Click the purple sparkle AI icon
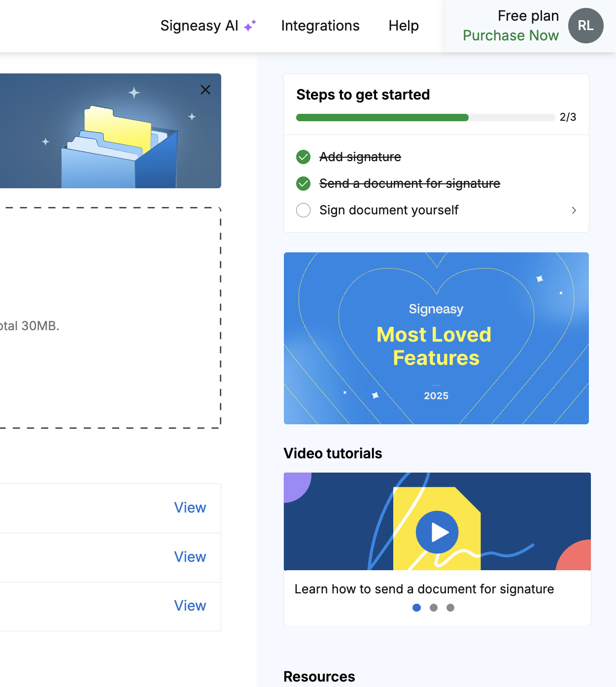This screenshot has height=687, width=616. (250, 26)
